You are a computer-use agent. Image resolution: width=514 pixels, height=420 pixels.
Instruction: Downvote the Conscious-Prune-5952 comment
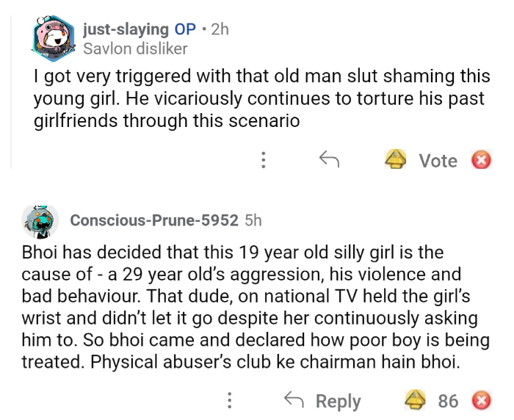(481, 400)
